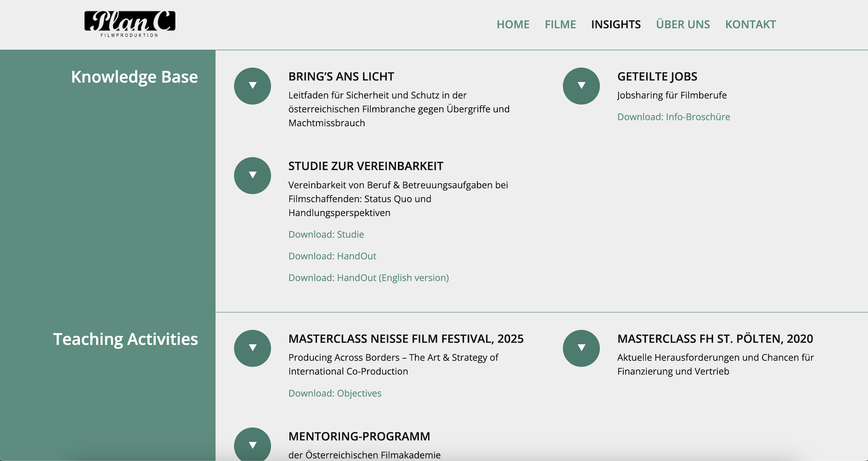Image resolution: width=868 pixels, height=461 pixels.
Task: Expand the Bring's ans Licht entry
Action: point(252,86)
